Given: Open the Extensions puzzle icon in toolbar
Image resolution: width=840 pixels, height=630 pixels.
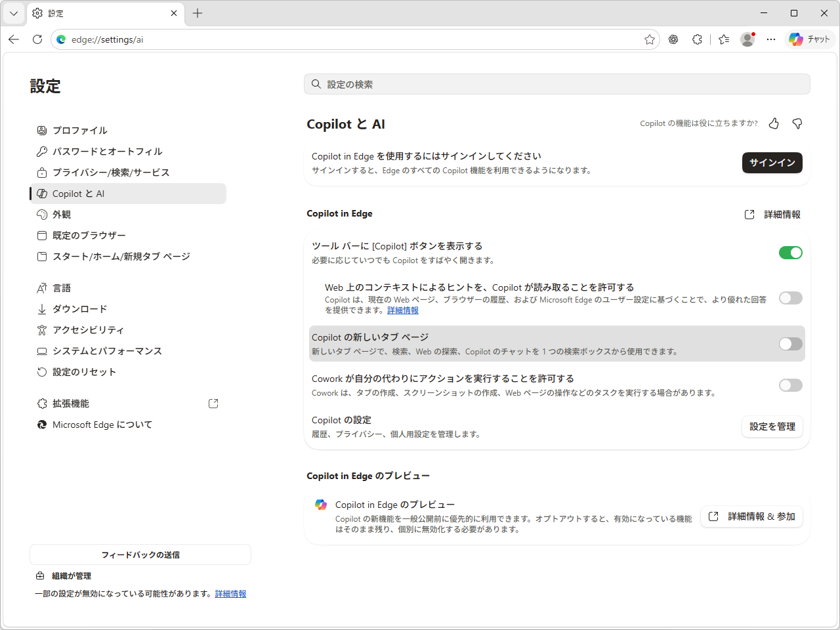Looking at the screenshot, I should (x=697, y=39).
